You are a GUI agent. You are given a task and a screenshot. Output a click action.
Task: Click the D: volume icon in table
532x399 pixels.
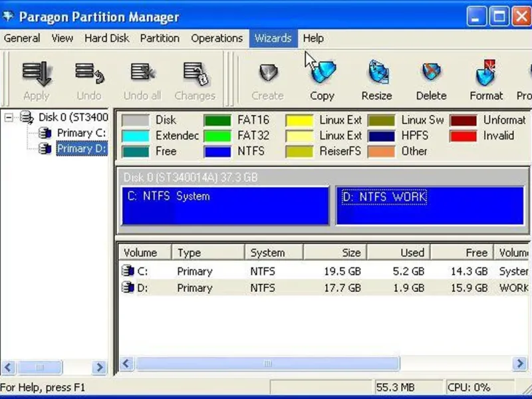[x=128, y=287]
